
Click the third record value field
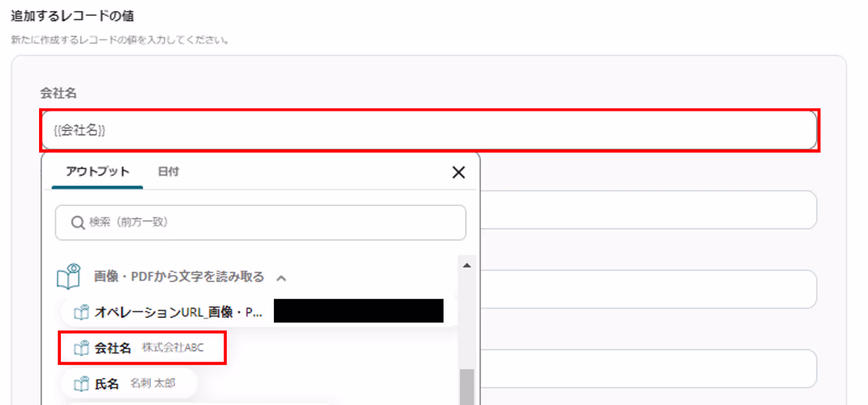648,289
